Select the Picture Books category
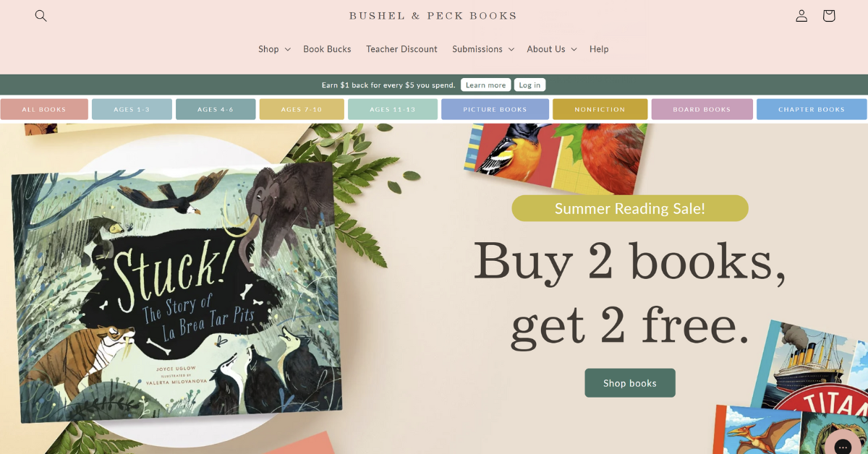Screen dimensions: 868x454 tap(495, 109)
